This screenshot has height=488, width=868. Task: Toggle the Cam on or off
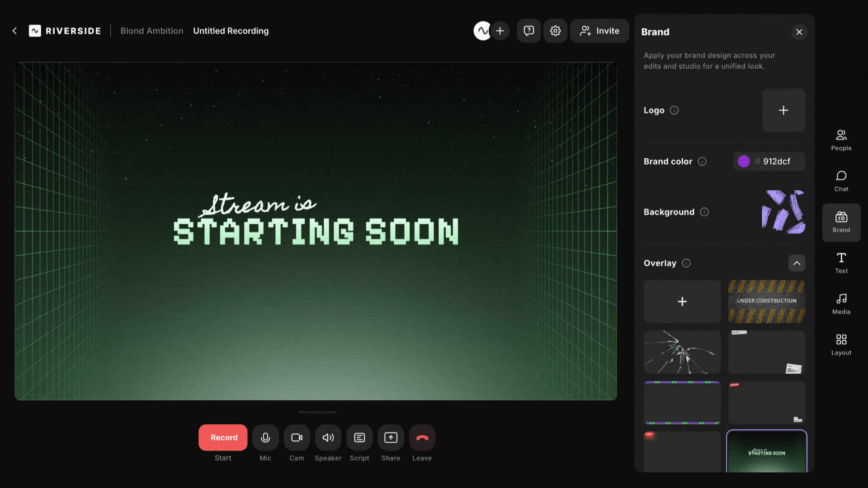point(297,437)
